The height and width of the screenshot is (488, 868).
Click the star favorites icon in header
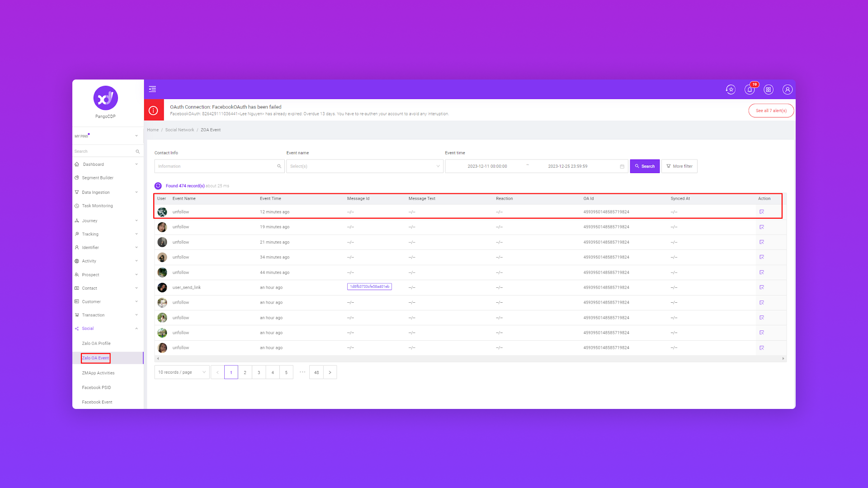[x=731, y=89]
